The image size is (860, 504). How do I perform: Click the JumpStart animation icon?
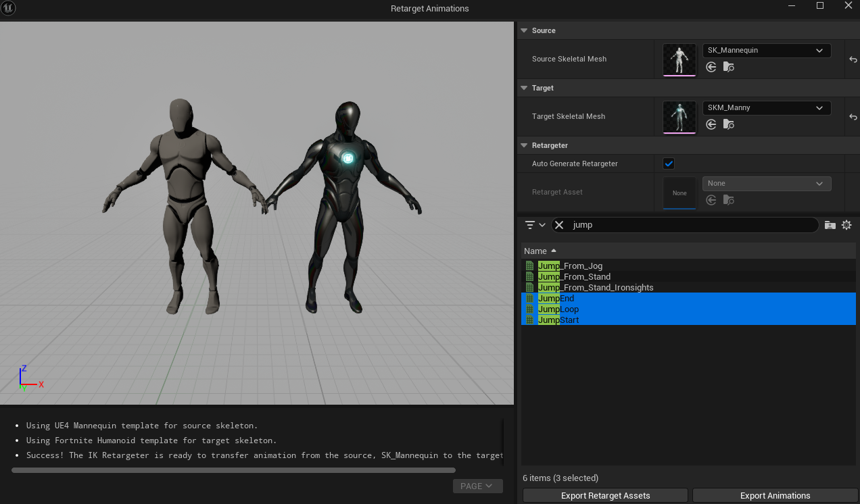(530, 320)
